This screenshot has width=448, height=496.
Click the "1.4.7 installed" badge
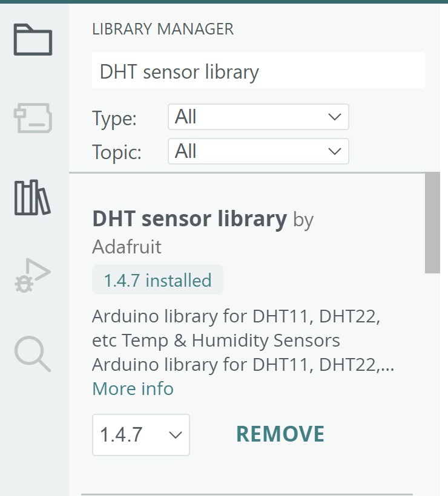157,280
